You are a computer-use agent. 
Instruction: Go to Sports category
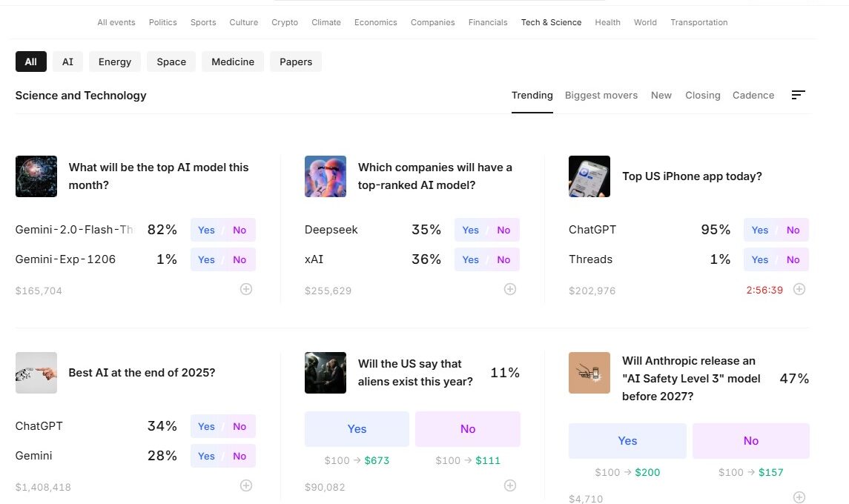pos(203,22)
